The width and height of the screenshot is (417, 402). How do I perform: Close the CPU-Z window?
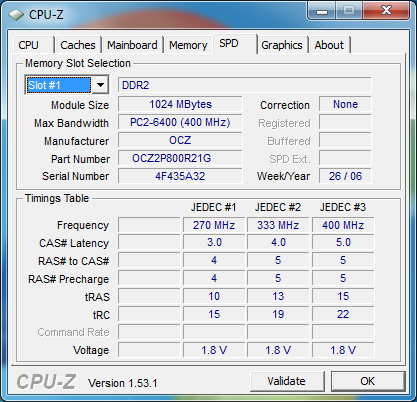(386, 11)
